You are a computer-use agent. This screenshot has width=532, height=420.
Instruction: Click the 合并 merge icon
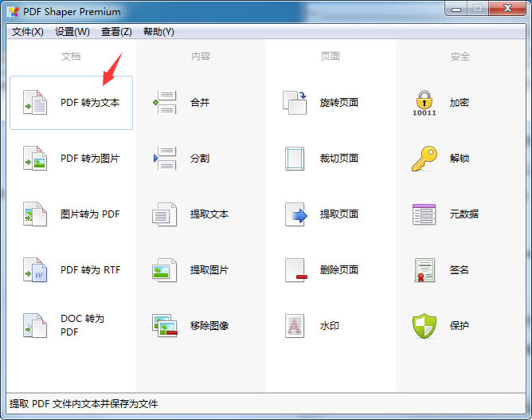[165, 103]
